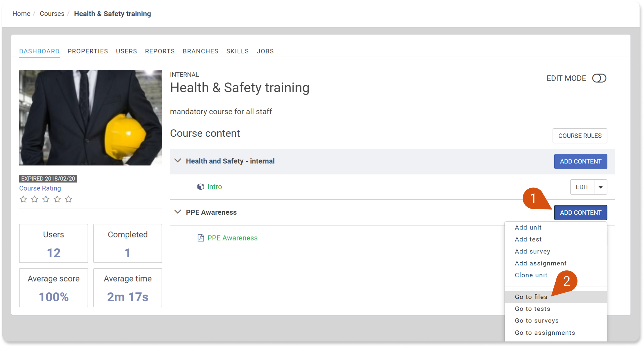The image size is (644, 347).
Task: Click the Intro unit cube icon
Action: (201, 187)
